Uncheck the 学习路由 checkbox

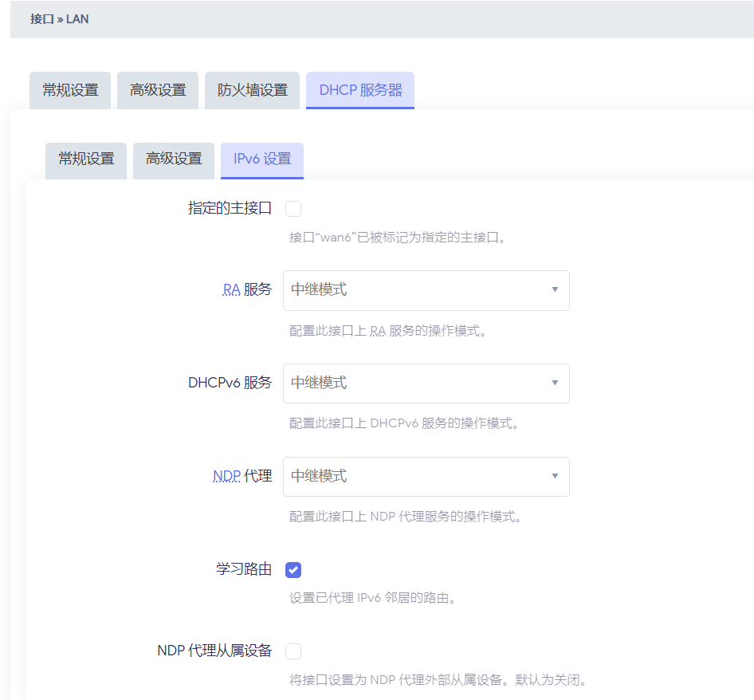tap(293, 570)
